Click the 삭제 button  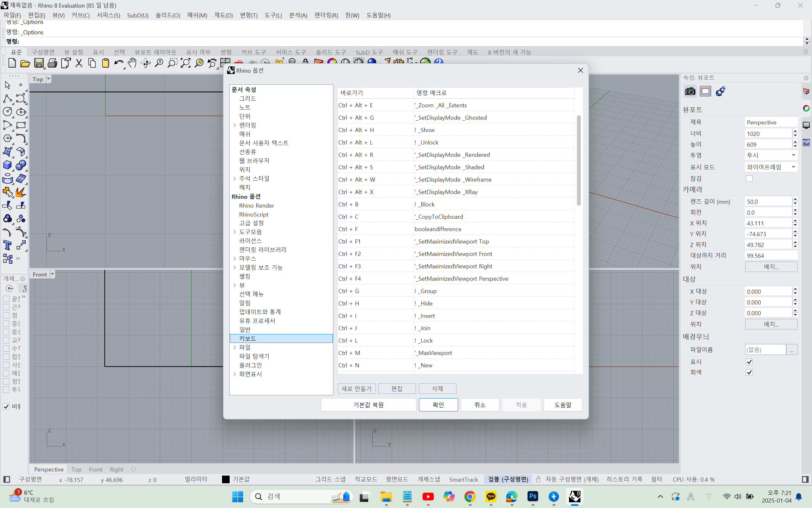[x=437, y=388]
